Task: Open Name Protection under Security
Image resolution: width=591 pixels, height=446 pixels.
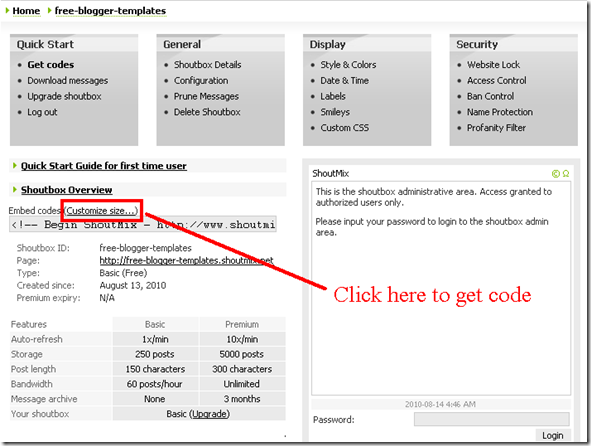Action: pos(500,112)
